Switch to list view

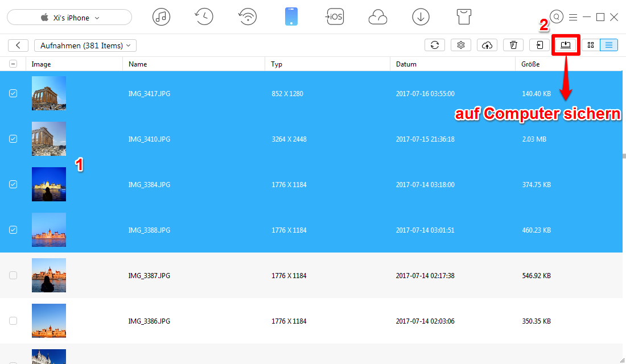(609, 45)
